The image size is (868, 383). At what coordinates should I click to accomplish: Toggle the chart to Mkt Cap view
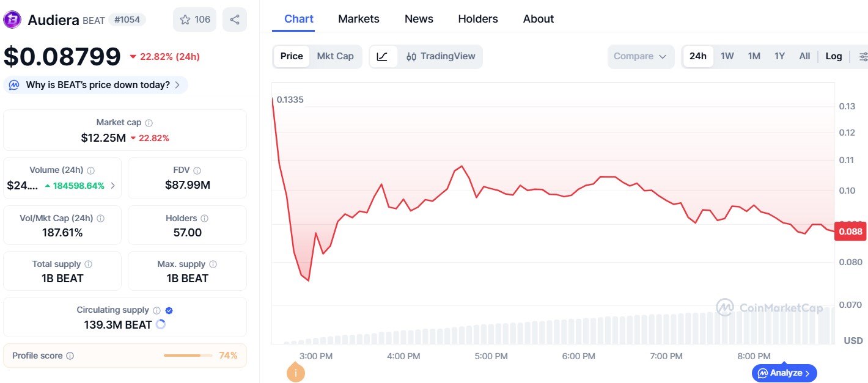pos(335,57)
